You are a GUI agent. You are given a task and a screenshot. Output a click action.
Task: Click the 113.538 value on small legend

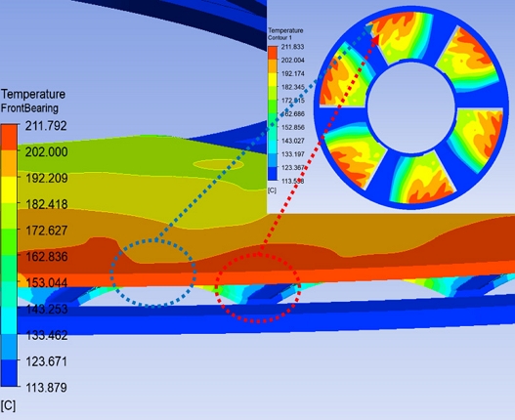[292, 181]
